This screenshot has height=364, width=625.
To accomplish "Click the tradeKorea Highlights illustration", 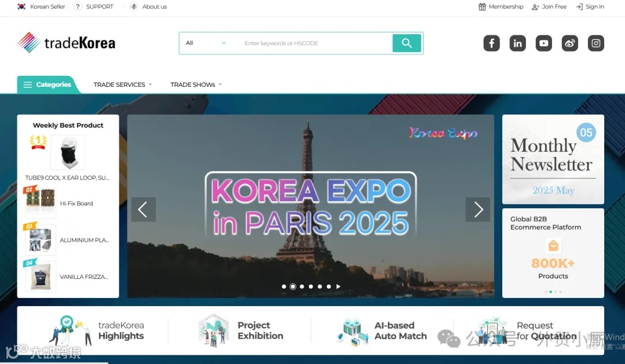I will coord(70,330).
